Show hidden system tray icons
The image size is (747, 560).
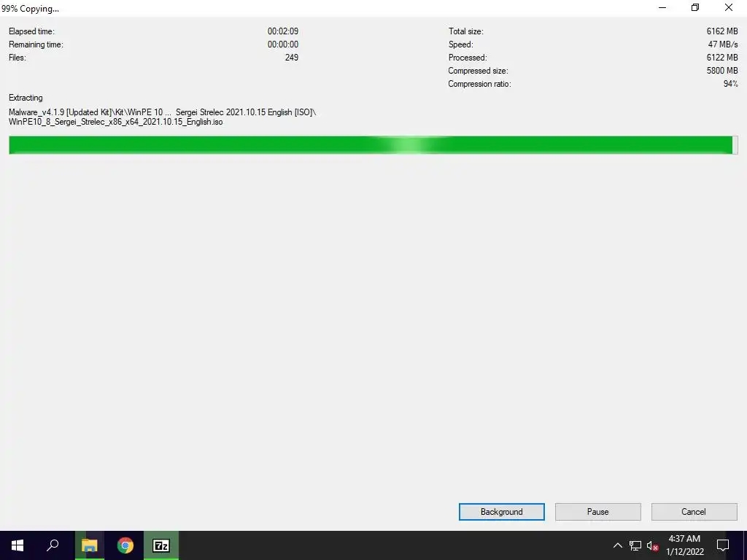pyautogui.click(x=617, y=545)
